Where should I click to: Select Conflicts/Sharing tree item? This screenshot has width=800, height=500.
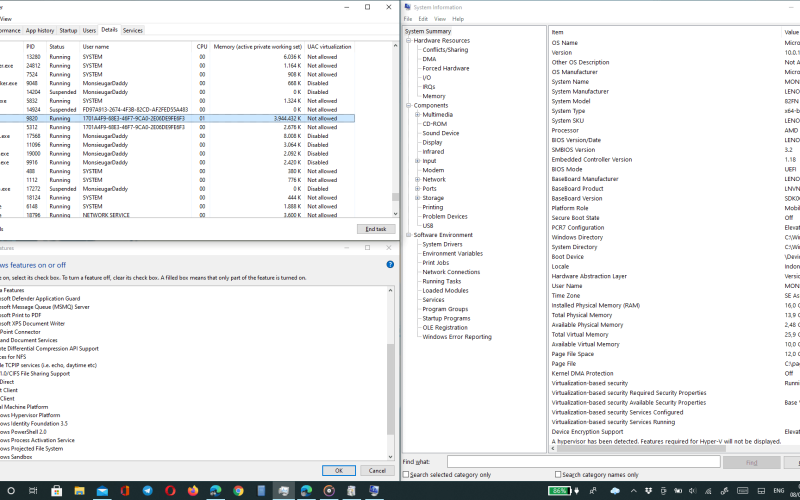[x=445, y=49]
